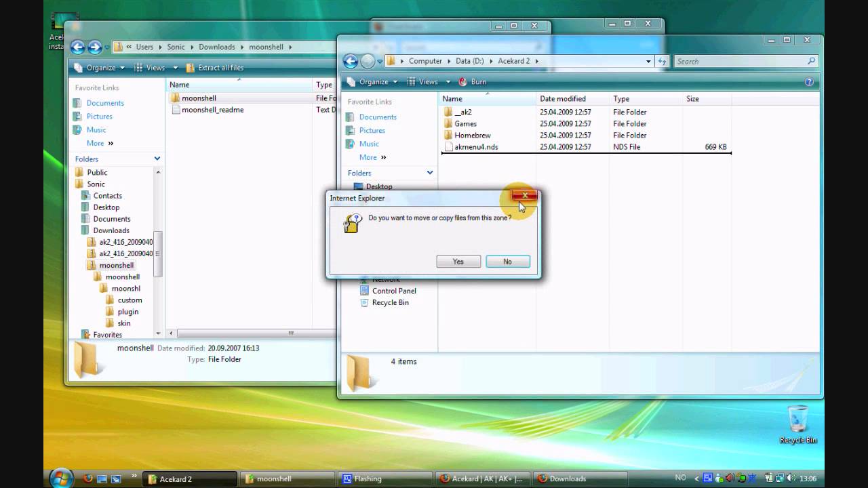Click the volume tray icon
Viewport: 868px width, 488px height.
[791, 479]
